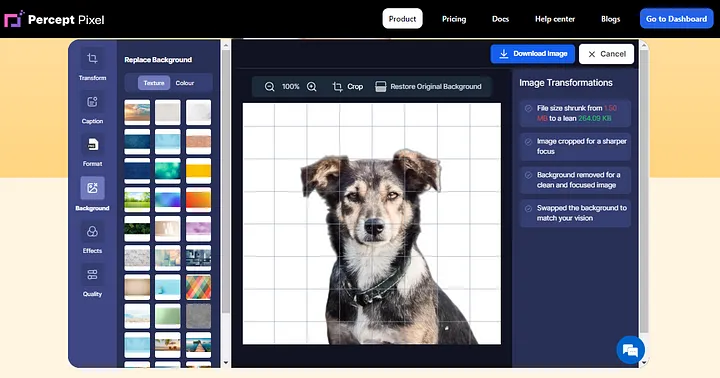Image resolution: width=720 pixels, height=378 pixels.
Task: Choose the green meadow texture thumbnail
Action: click(137, 199)
